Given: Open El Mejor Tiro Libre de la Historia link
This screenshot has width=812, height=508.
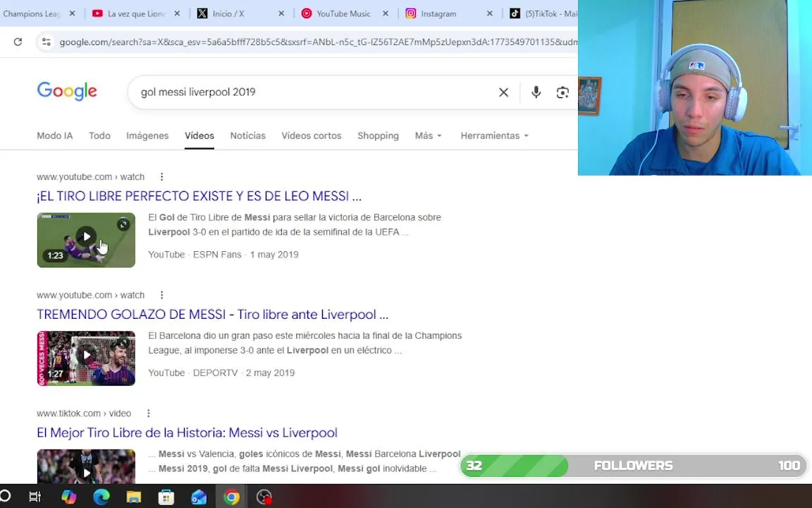Looking at the screenshot, I should [187, 433].
